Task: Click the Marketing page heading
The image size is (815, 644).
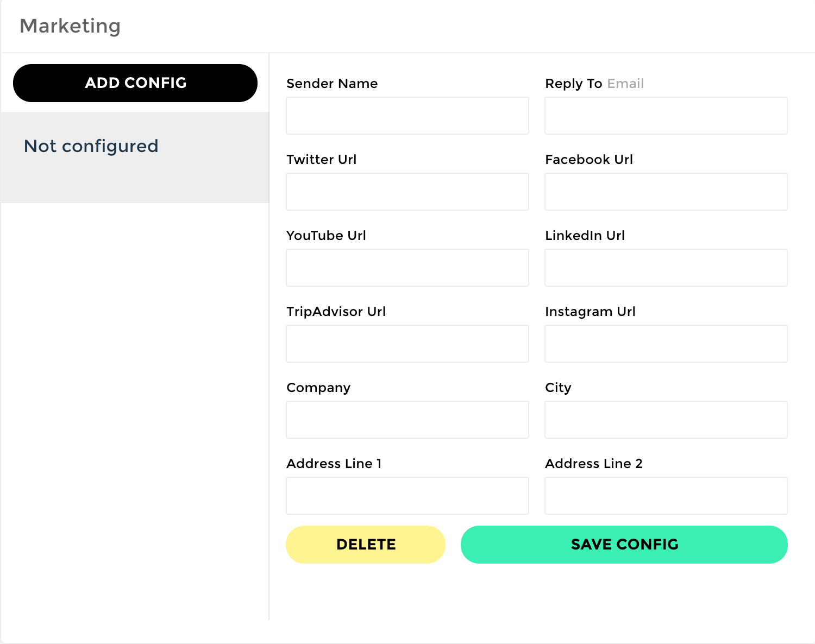Action: click(x=70, y=26)
